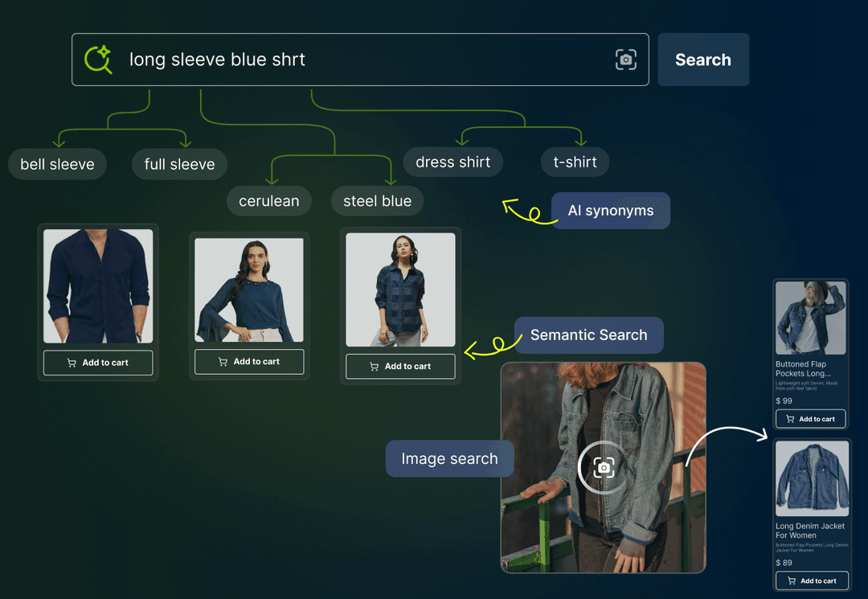Select the 't-shirt' suggestion chip

click(x=575, y=162)
